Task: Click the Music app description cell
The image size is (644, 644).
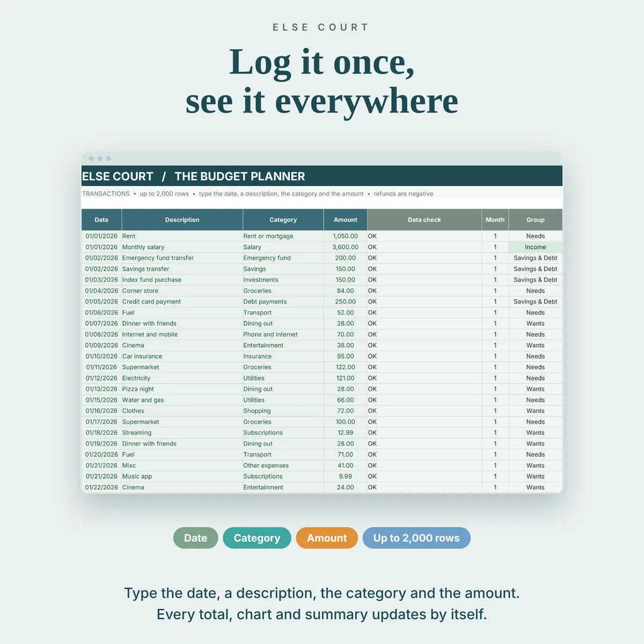Action: [182, 476]
